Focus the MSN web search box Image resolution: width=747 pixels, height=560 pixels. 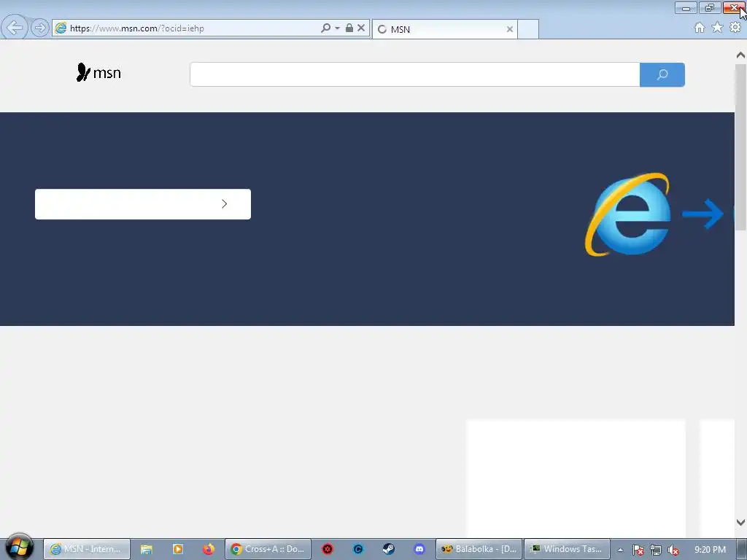(414, 74)
